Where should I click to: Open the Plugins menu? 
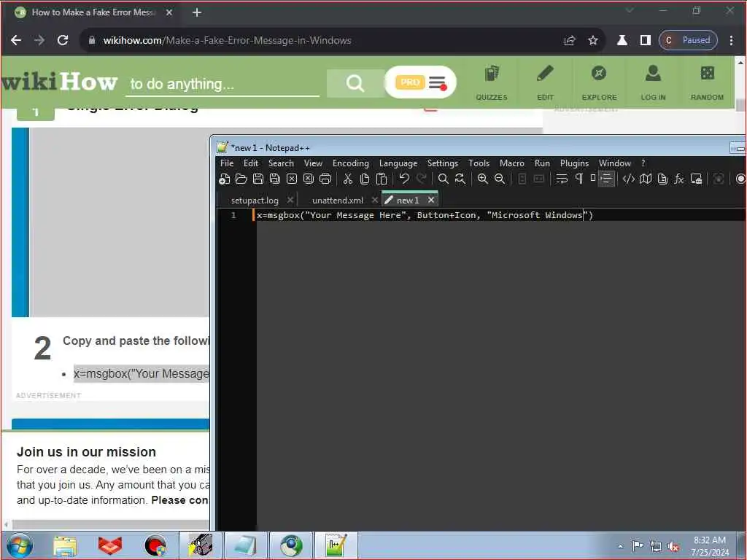click(x=575, y=163)
